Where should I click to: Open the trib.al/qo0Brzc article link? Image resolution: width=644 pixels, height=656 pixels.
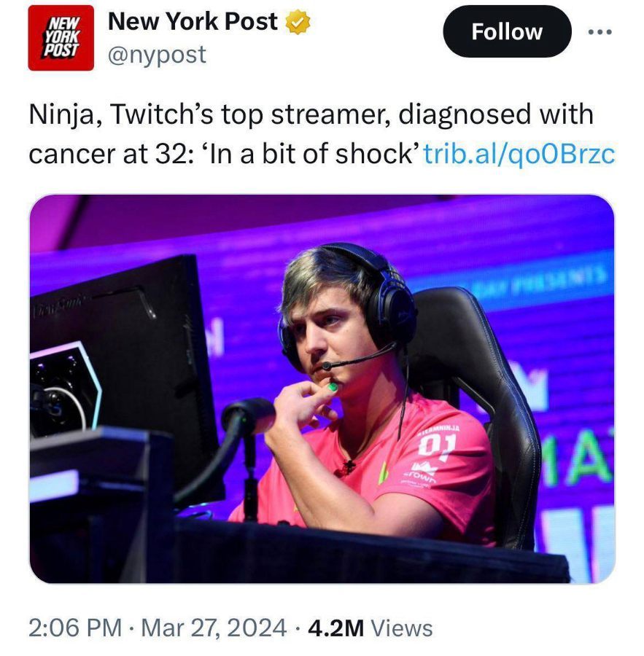(519, 154)
